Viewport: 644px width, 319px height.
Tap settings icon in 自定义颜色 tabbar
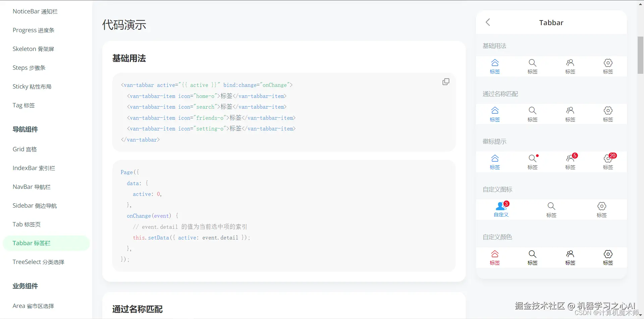(x=608, y=254)
